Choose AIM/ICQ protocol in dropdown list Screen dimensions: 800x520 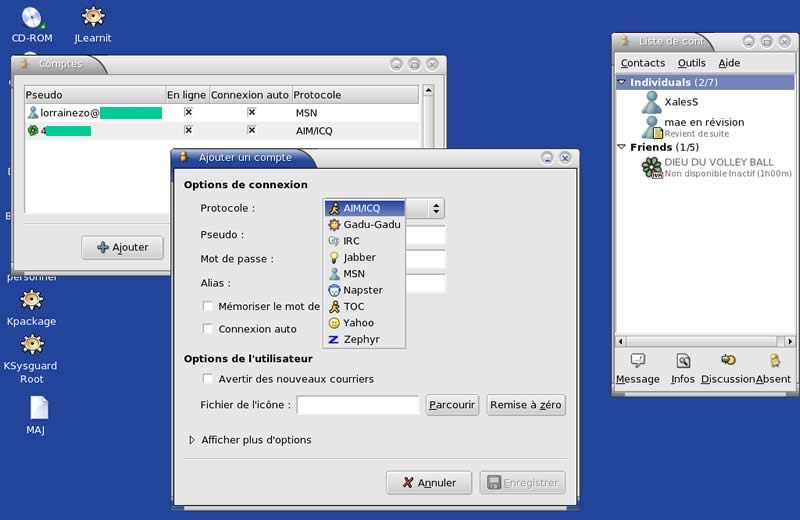click(x=364, y=208)
